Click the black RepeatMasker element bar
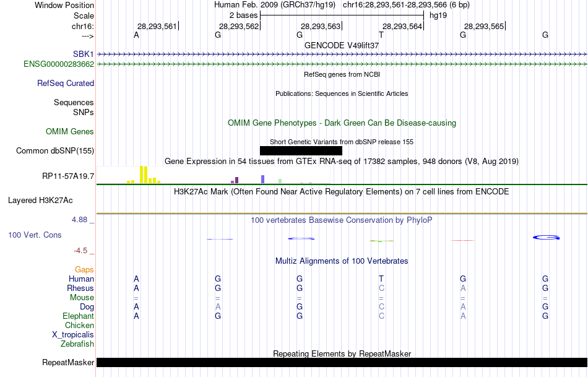This screenshot has height=377, width=588. [342, 362]
